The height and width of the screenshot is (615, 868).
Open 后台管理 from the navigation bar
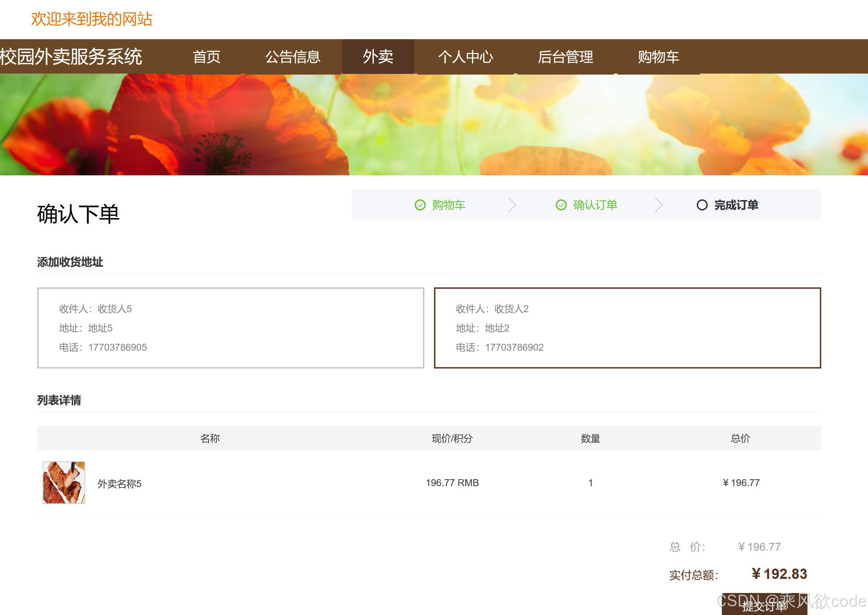565,57
